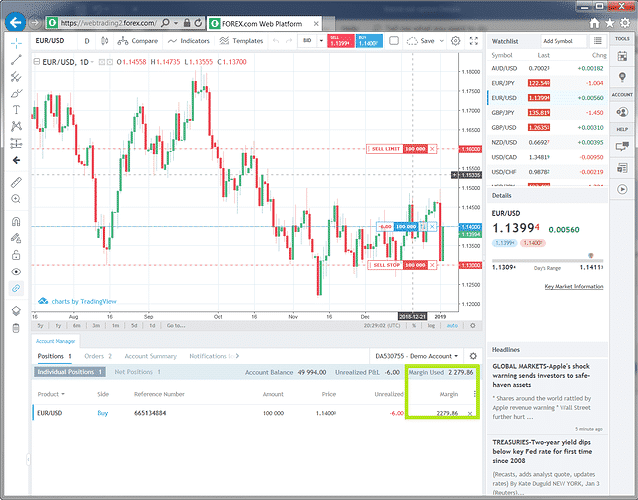Open the watchlist list menu icon

click(598, 41)
